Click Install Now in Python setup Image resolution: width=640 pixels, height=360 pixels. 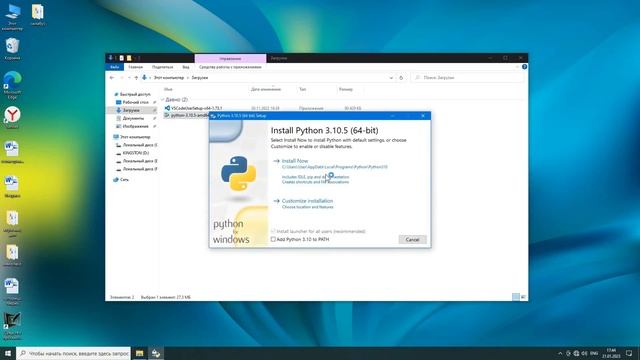(295, 161)
